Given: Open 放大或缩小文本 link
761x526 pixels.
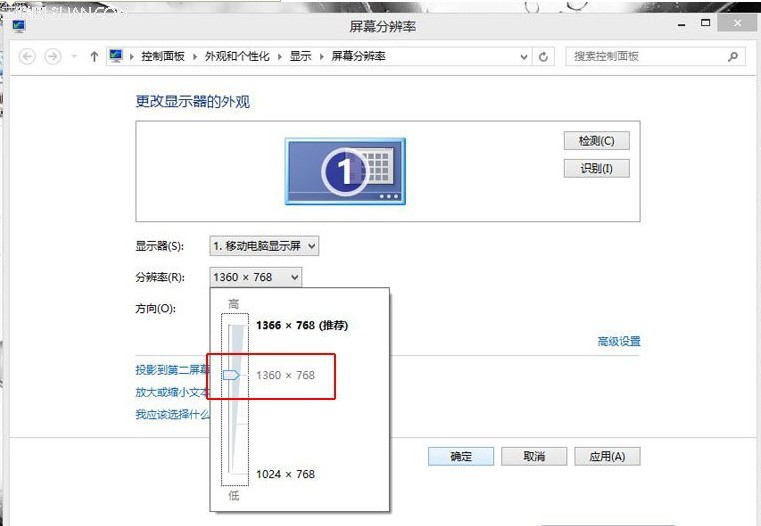Looking at the screenshot, I should click(x=173, y=392).
